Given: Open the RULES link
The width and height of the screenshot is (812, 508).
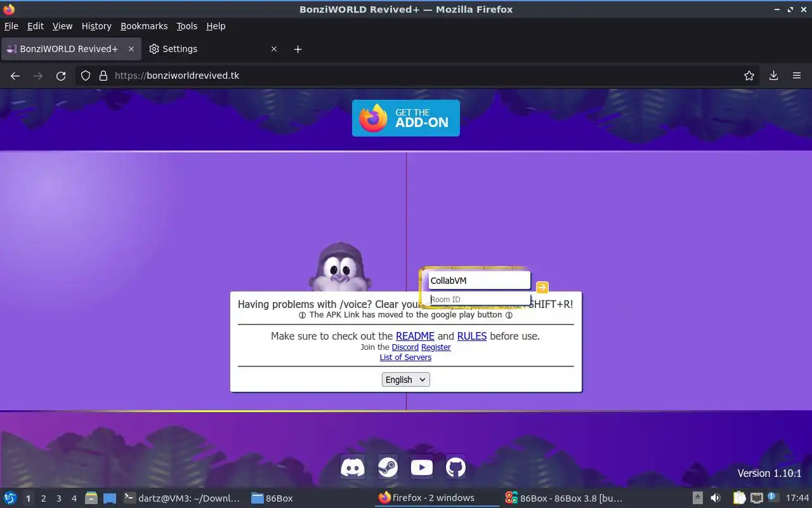Looking at the screenshot, I should [x=472, y=336].
